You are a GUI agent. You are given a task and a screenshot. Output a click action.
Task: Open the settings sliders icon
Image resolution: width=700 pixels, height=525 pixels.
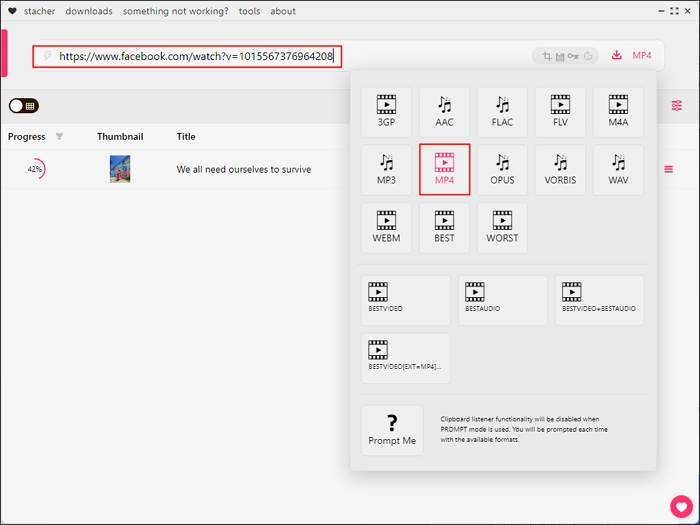coord(677,105)
